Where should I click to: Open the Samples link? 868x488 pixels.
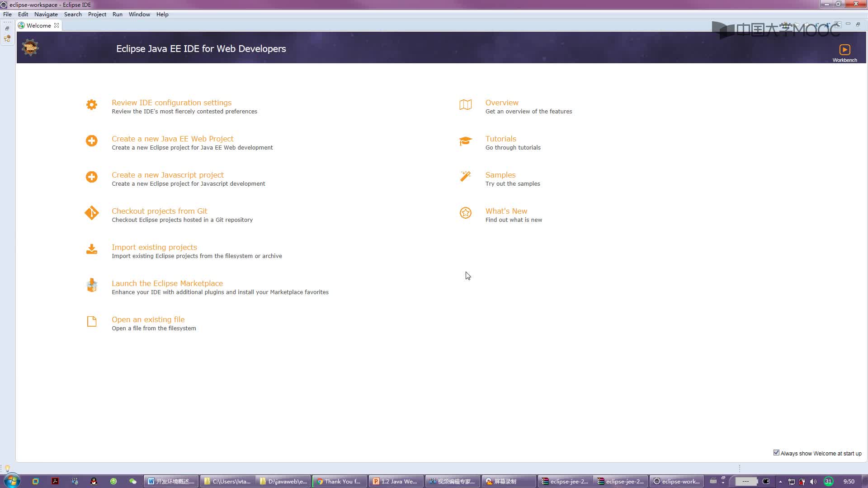point(500,175)
